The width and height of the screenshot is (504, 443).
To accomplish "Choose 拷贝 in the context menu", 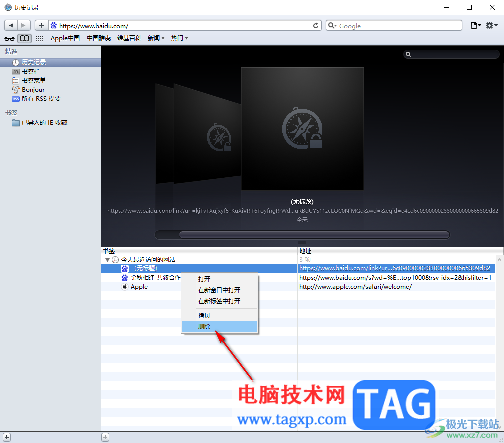I will tap(220, 315).
